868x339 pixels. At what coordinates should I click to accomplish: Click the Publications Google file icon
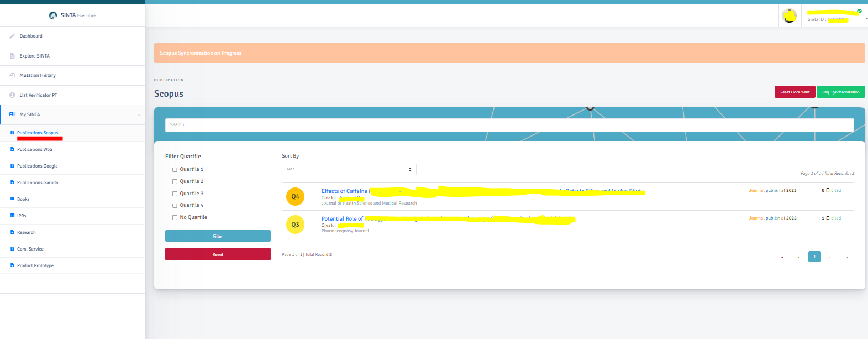(12, 166)
